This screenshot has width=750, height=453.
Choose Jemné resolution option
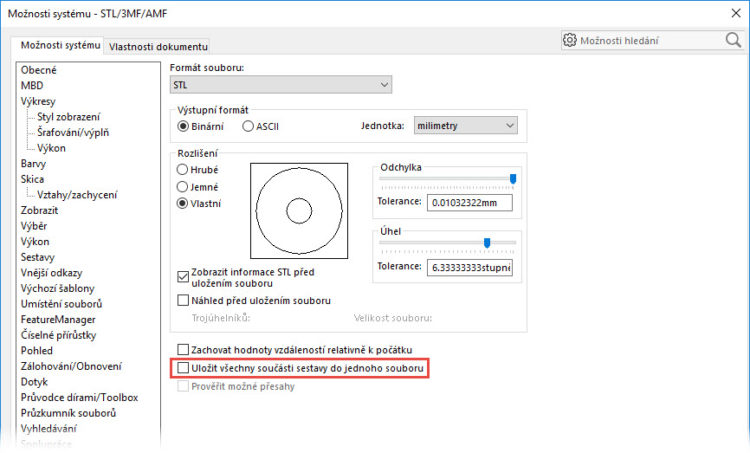coord(183,187)
